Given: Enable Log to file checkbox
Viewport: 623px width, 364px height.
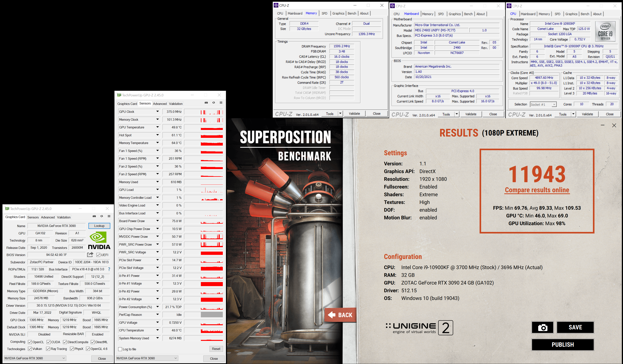Looking at the screenshot, I should pyautogui.click(x=120, y=349).
